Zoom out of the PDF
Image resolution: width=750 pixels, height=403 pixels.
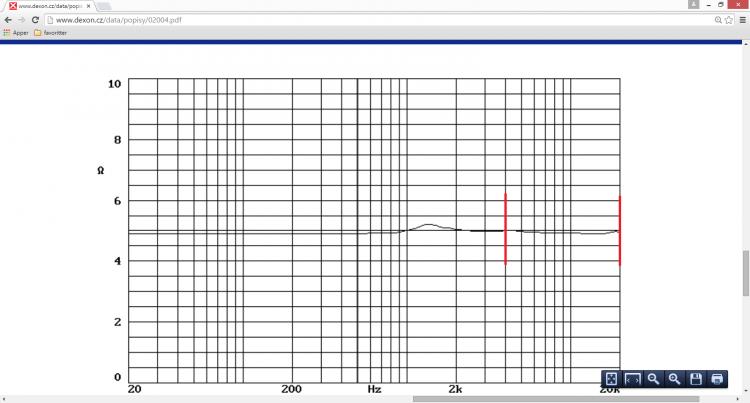pos(653,379)
